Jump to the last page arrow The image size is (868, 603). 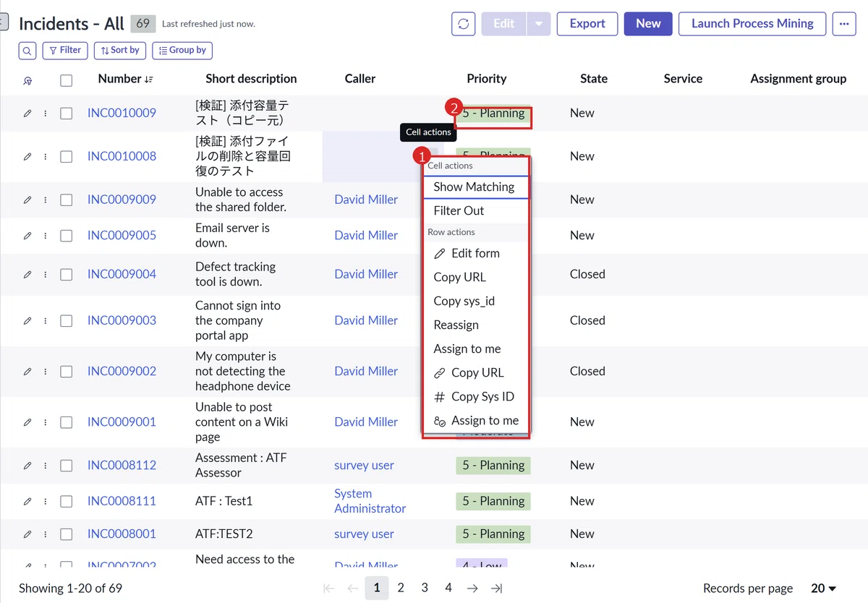[496, 589]
